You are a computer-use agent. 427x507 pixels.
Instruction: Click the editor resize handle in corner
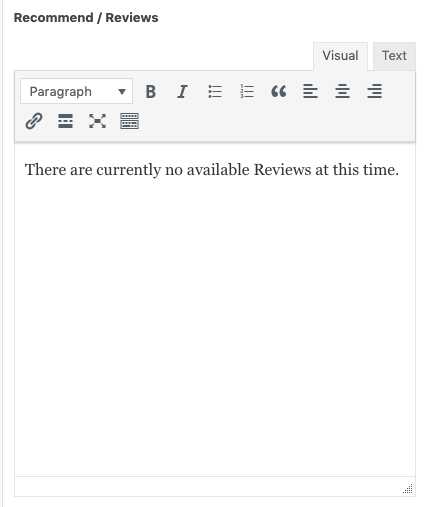(408, 489)
